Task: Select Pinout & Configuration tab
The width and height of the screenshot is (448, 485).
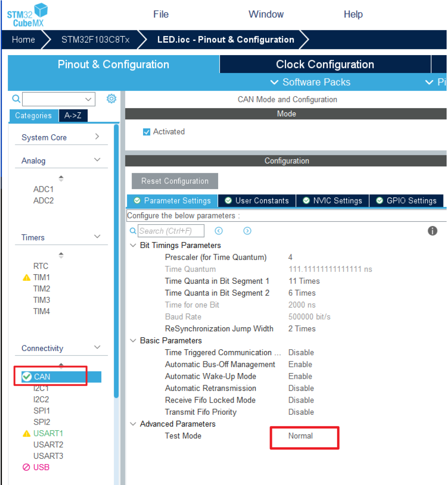Action: [113, 64]
